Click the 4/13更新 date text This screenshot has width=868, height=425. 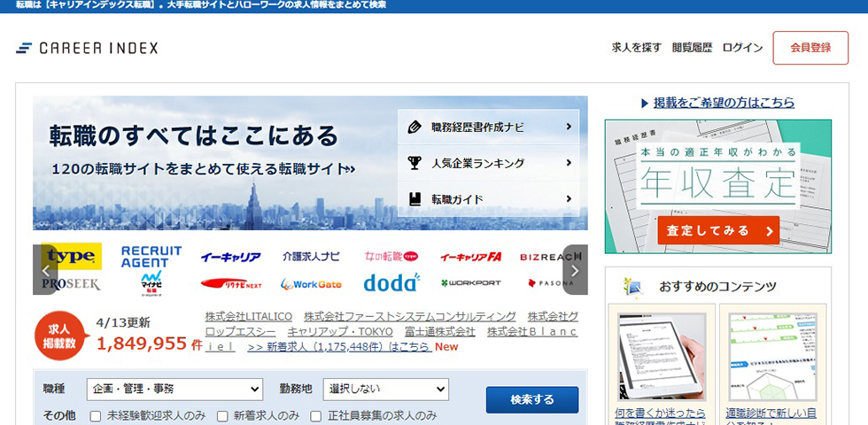pyautogui.click(x=123, y=322)
